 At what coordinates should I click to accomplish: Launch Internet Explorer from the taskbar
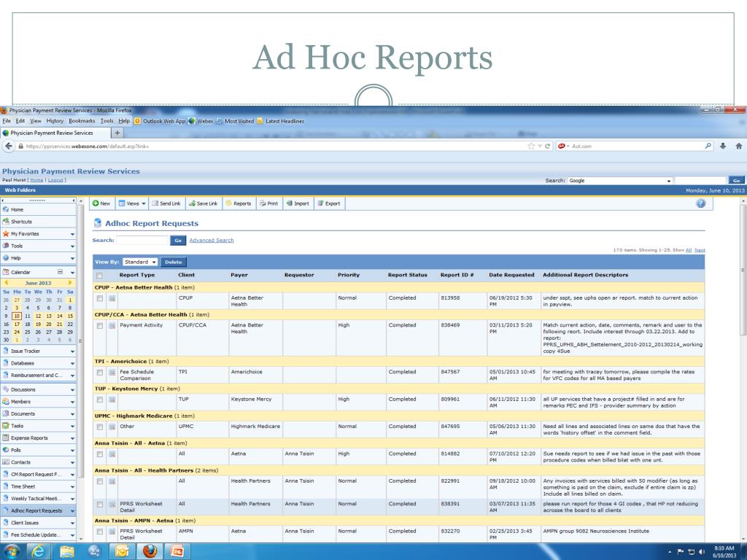pyautogui.click(x=38, y=551)
